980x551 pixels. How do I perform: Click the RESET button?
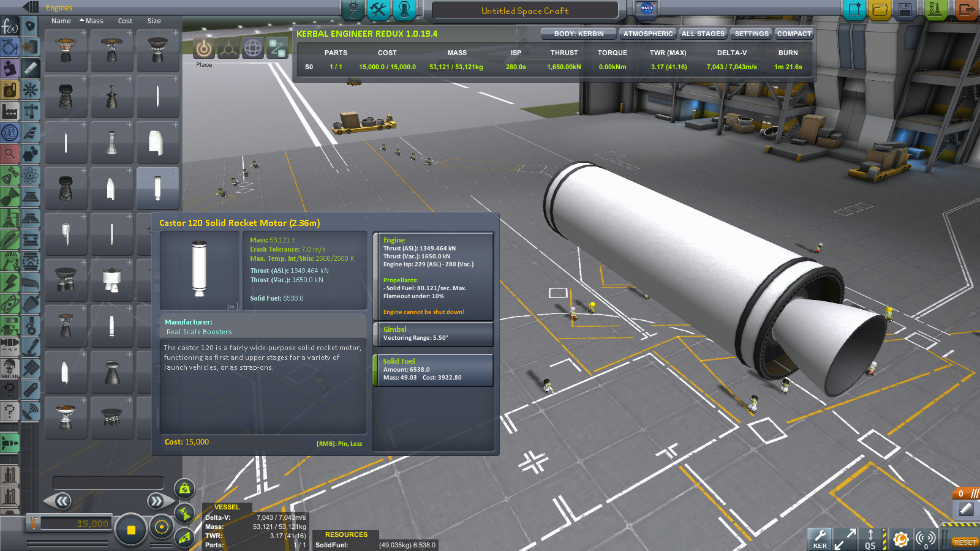click(x=965, y=542)
